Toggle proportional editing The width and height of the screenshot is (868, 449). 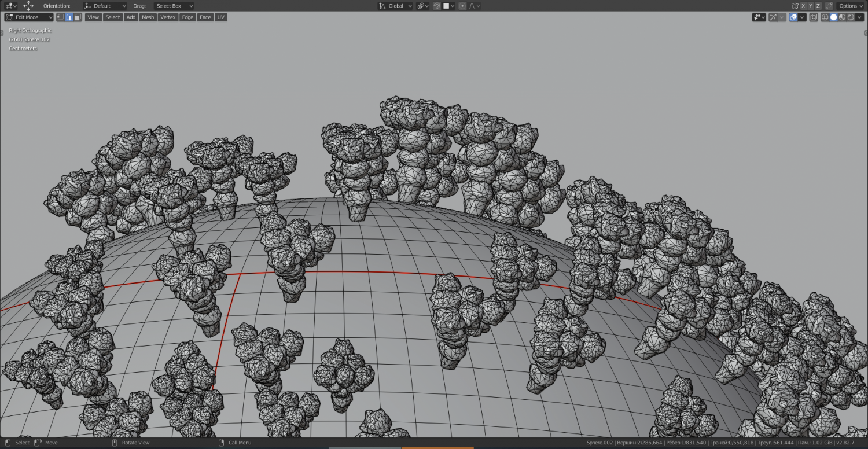462,6
